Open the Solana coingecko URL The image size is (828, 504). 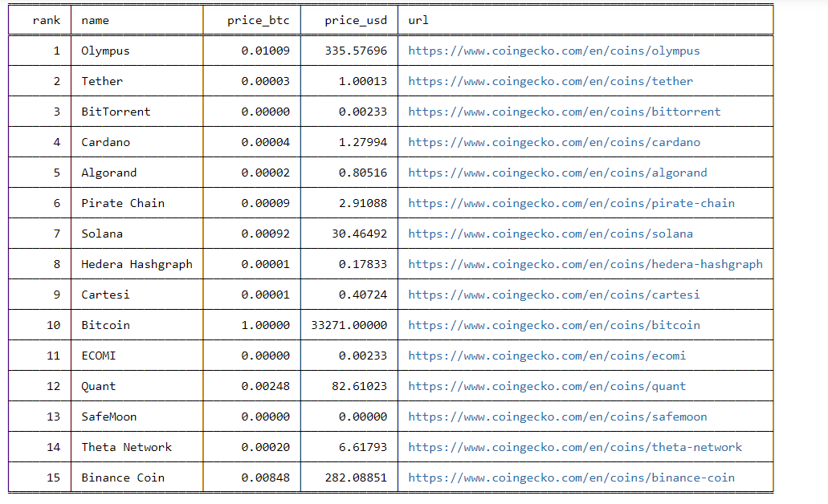pyautogui.click(x=550, y=234)
